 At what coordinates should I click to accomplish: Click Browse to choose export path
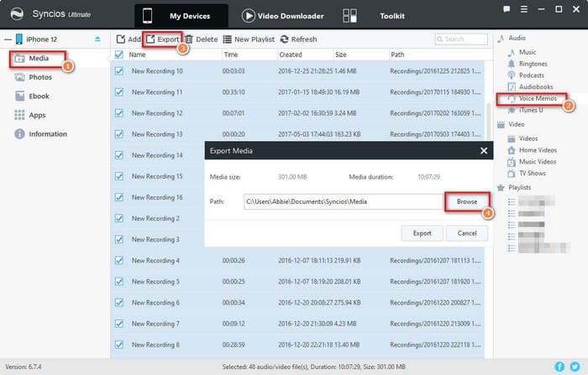click(467, 202)
